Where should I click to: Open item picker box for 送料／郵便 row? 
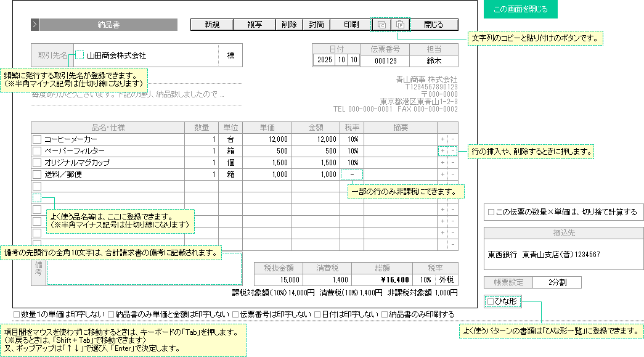[x=37, y=174]
